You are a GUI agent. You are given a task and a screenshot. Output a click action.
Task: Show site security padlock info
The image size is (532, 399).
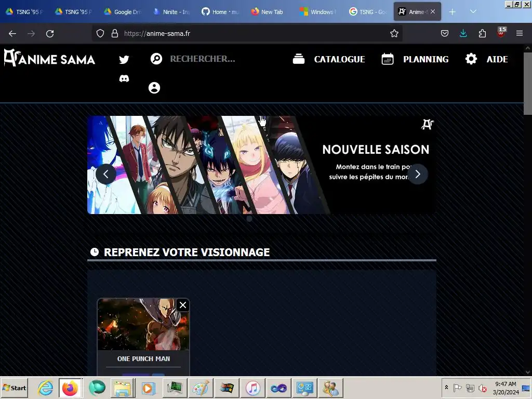coord(115,33)
